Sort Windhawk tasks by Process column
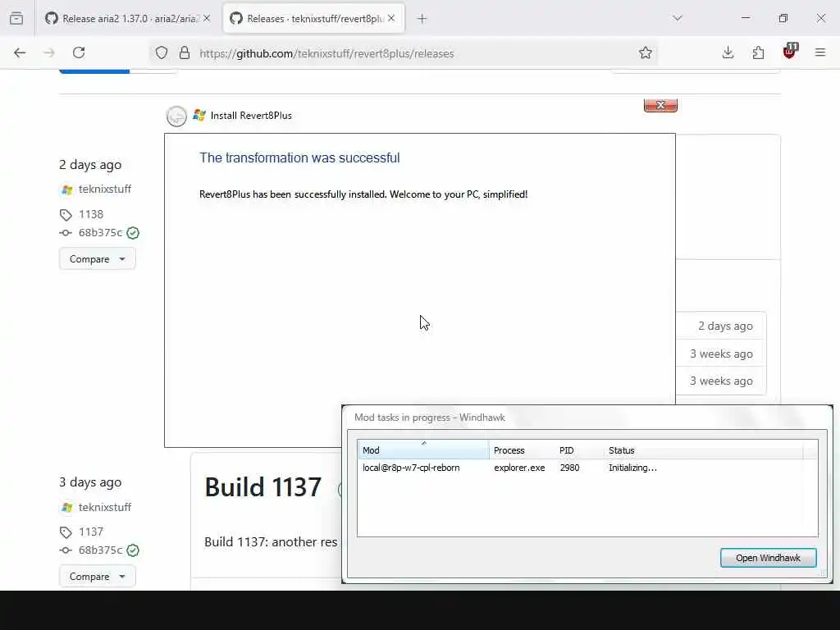 [523, 450]
